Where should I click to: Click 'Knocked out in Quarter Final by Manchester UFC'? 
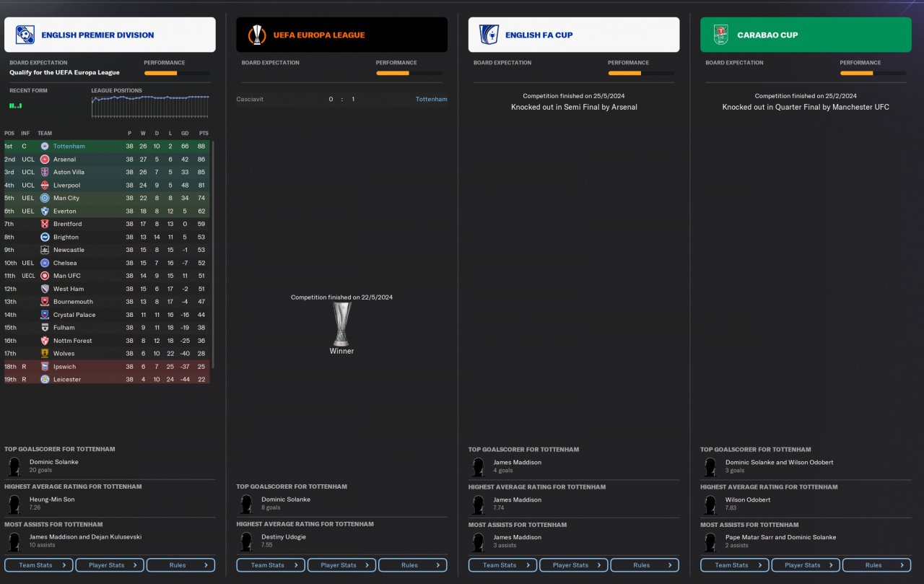(806, 108)
